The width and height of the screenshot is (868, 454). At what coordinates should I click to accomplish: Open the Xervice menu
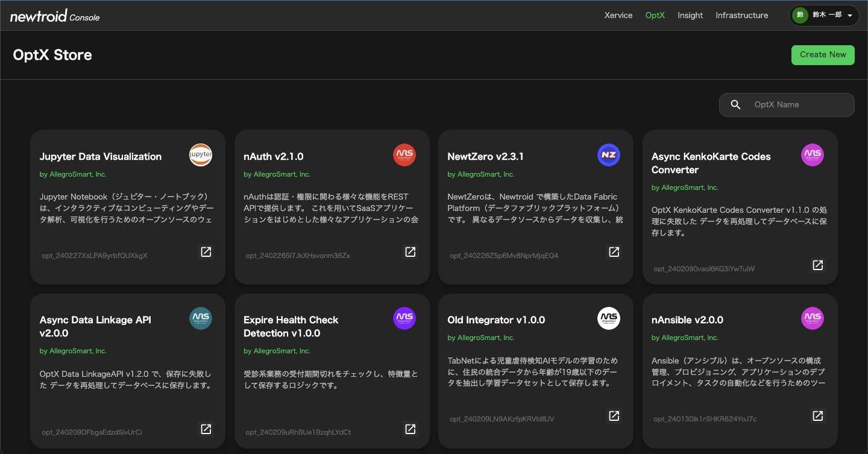point(618,15)
